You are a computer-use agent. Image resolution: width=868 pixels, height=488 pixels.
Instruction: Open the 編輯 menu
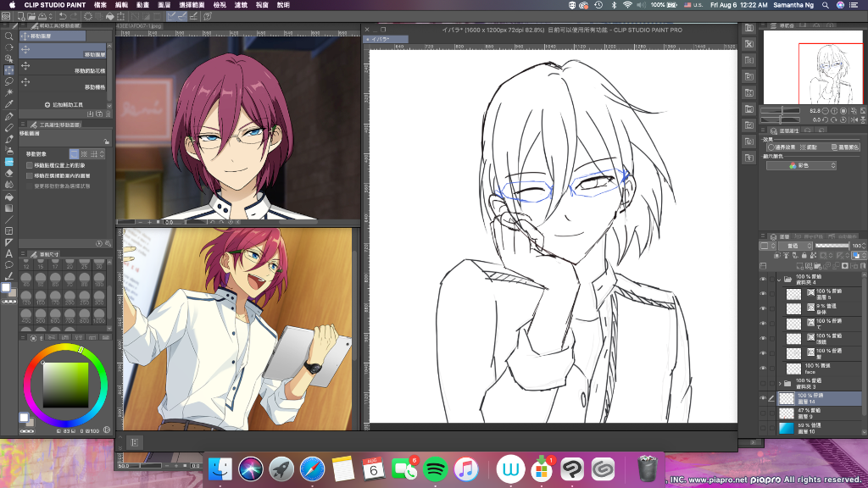(121, 5)
